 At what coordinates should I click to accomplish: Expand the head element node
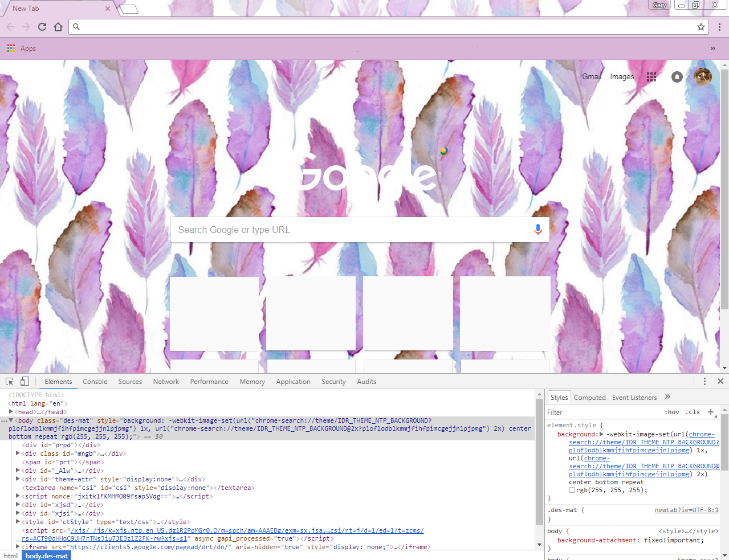coord(11,412)
